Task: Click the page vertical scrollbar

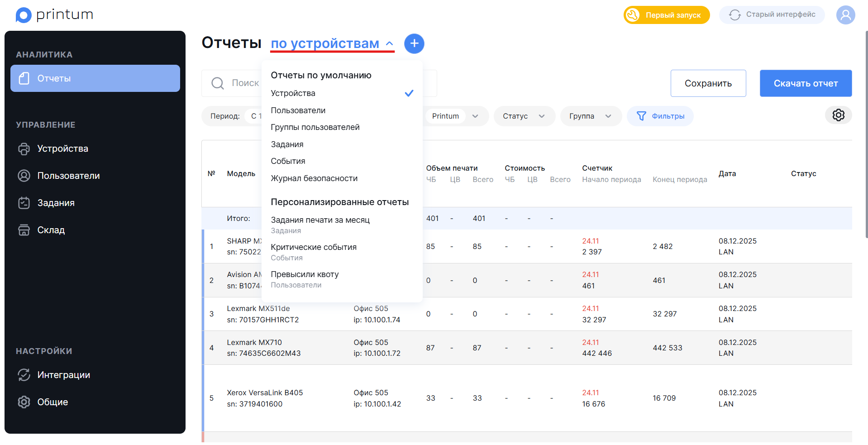Action: (x=866, y=134)
